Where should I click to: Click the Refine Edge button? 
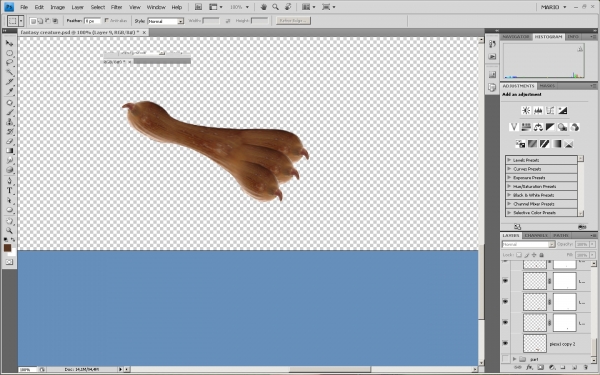(x=293, y=21)
